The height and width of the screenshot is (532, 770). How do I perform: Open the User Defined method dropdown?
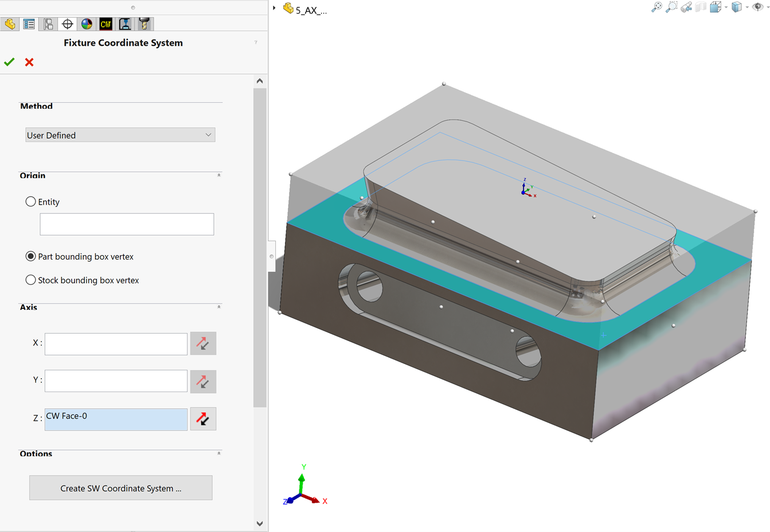click(x=120, y=134)
